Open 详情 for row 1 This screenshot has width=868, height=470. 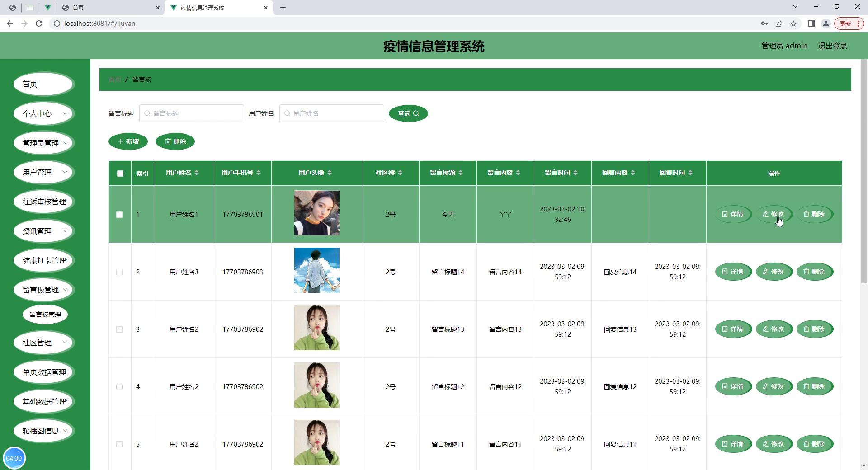(733, 214)
